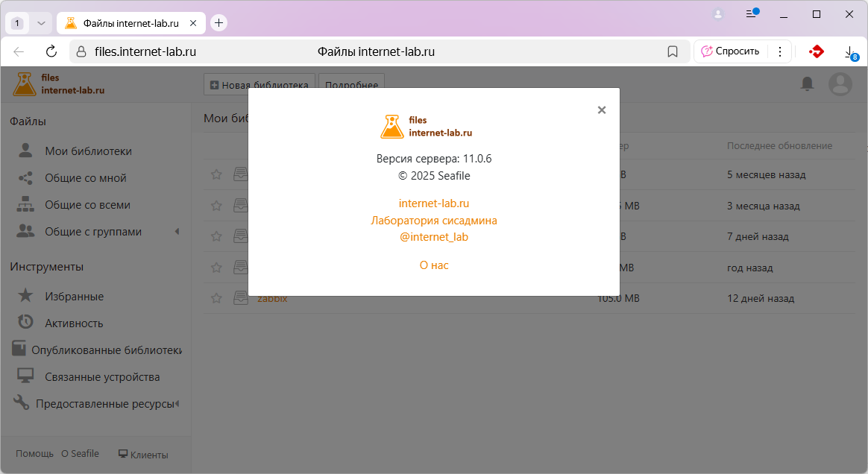Image resolution: width=868 pixels, height=474 pixels.
Task: Close the About dialog with X
Action: pos(602,110)
